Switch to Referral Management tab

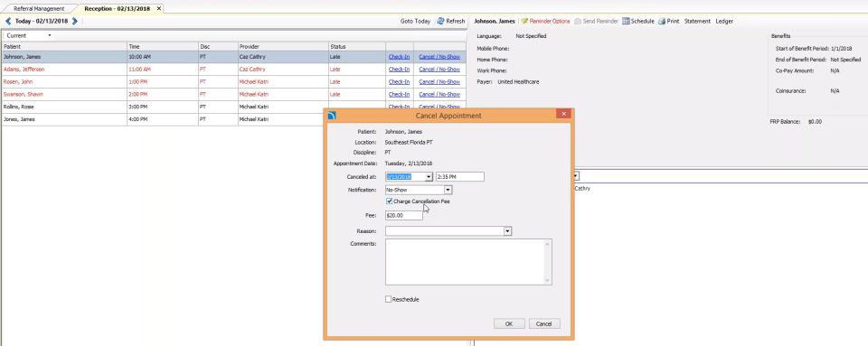(x=39, y=9)
